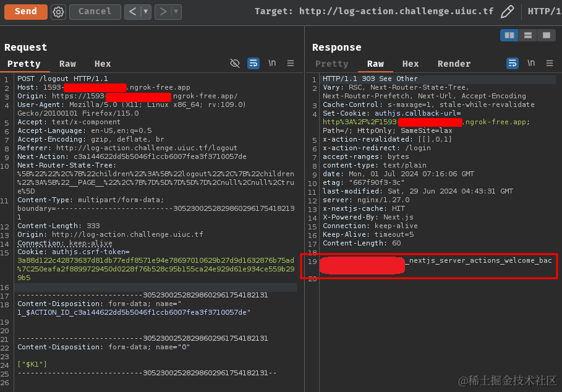Image resolution: width=562 pixels, height=392 pixels.
Task: Click the 'x-action-redirect: /login' header
Action: (x=377, y=148)
